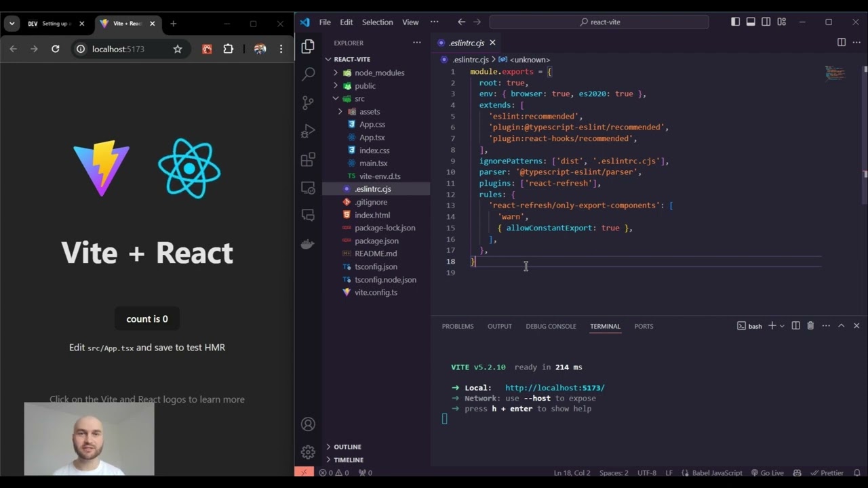Click Ln 18, Col 2 in status bar
Image resolution: width=868 pixels, height=488 pixels.
572,472
